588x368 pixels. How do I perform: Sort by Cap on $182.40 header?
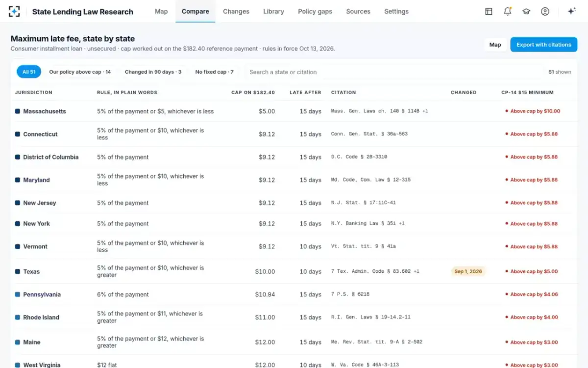tap(253, 92)
